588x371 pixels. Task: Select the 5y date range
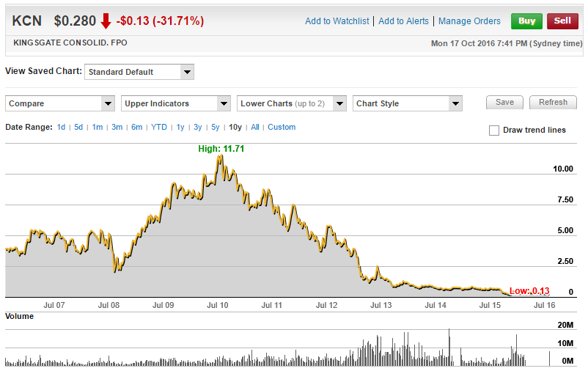tap(216, 128)
